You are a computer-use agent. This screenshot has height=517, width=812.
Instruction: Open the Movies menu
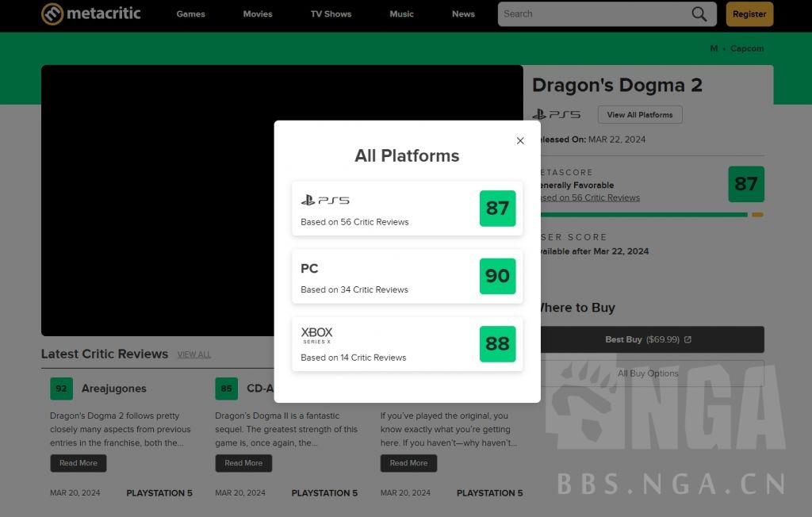pyautogui.click(x=258, y=14)
